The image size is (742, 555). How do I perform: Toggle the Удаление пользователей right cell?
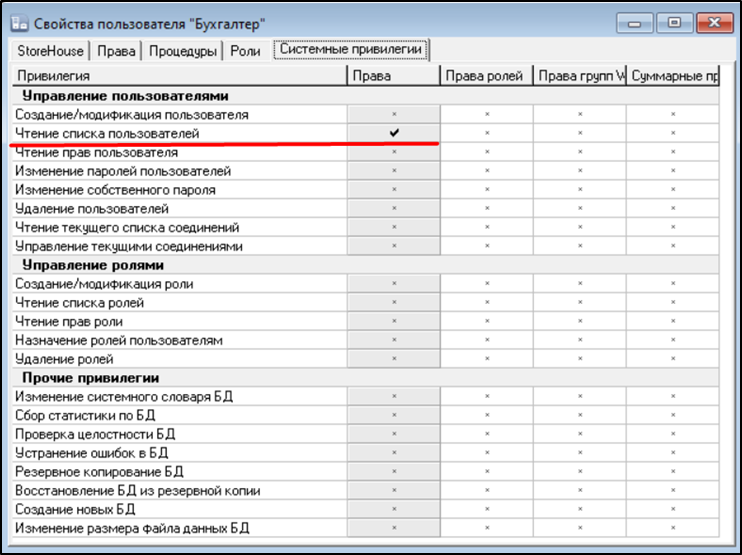pyautogui.click(x=393, y=209)
